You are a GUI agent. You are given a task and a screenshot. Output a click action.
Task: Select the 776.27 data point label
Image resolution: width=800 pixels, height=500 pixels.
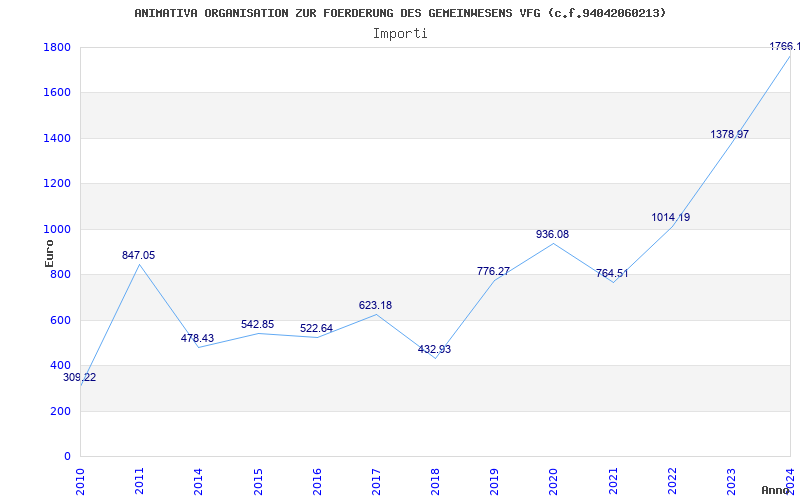pos(493,272)
